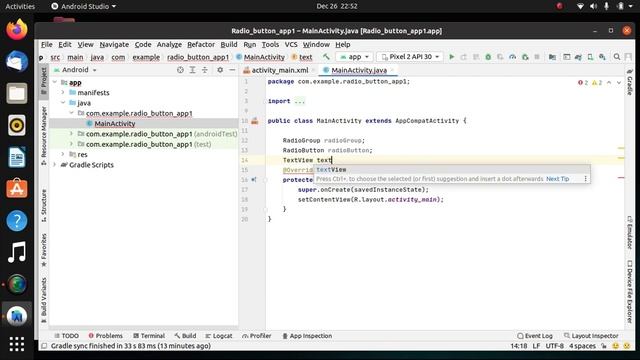Click the completion popup three-dot options icon
The height and width of the screenshot is (360, 640).
tap(585, 179)
